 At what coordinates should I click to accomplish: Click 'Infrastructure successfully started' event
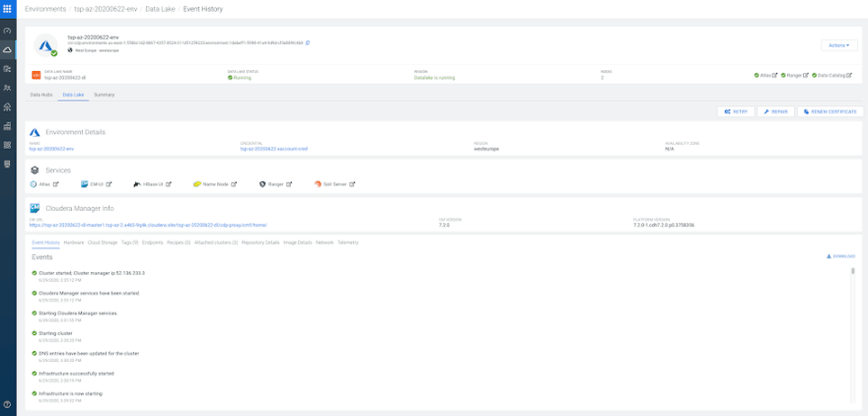pyautogui.click(x=76, y=374)
